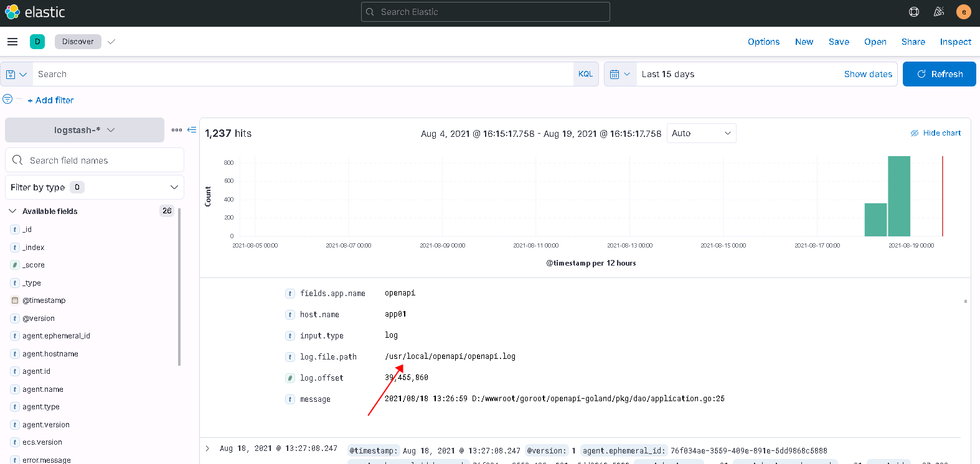
Task: Select the ecs.version field
Action: [42, 442]
